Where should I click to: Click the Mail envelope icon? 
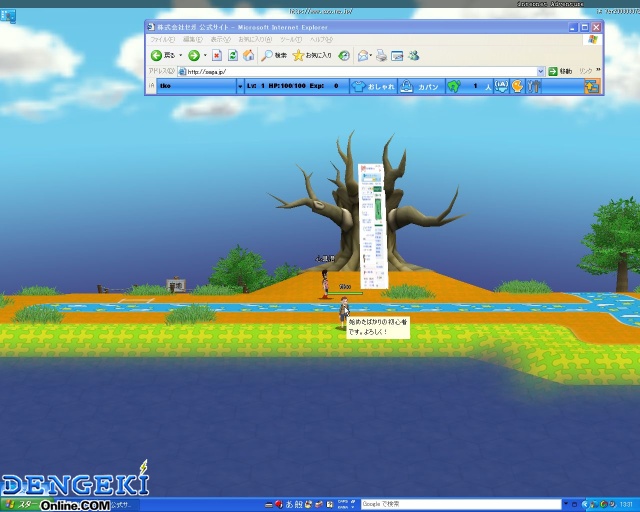(362, 56)
